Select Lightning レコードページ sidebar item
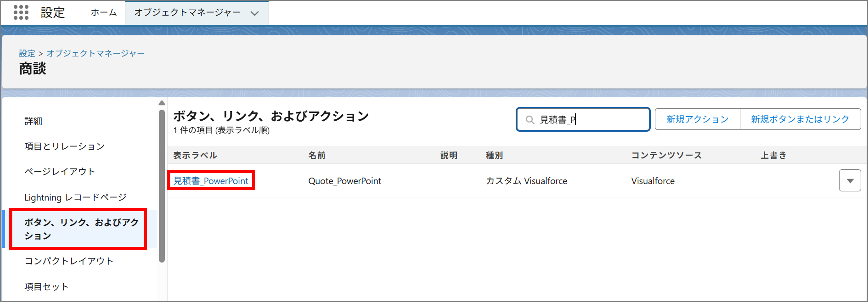The width and height of the screenshot is (868, 302). click(x=76, y=197)
